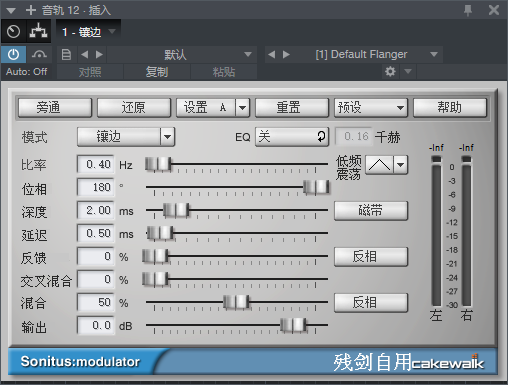Image resolution: width=508 pixels, height=385 pixels.
Task: Open the 低频震荡 waveform dropdown arrow
Action: [401, 165]
